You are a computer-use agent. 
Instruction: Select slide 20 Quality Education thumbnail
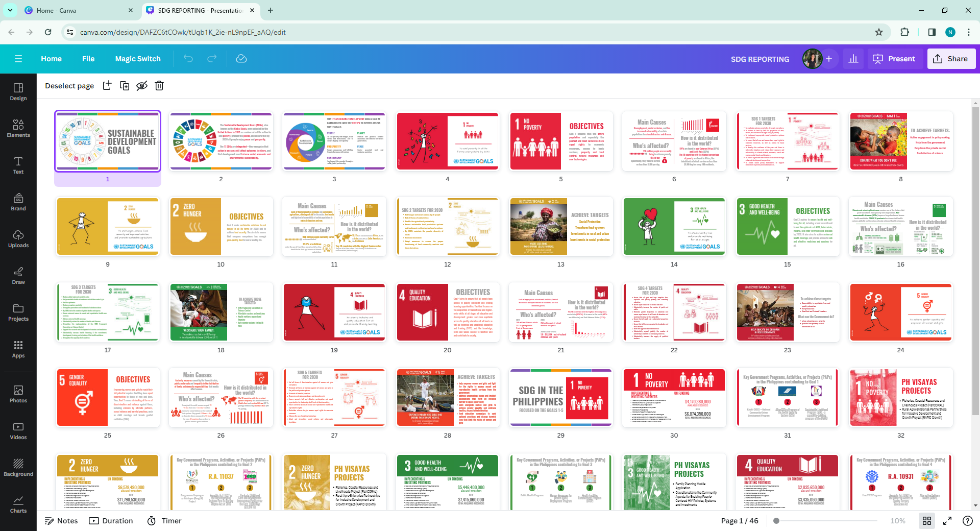[448, 312]
